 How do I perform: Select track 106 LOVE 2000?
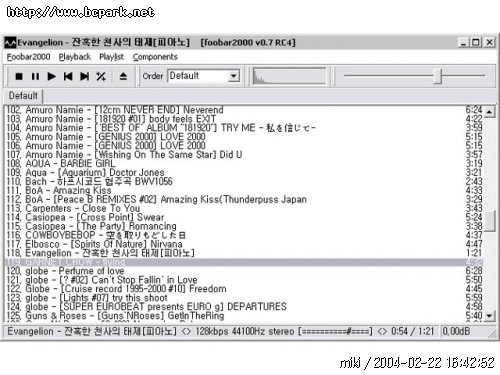point(244,146)
